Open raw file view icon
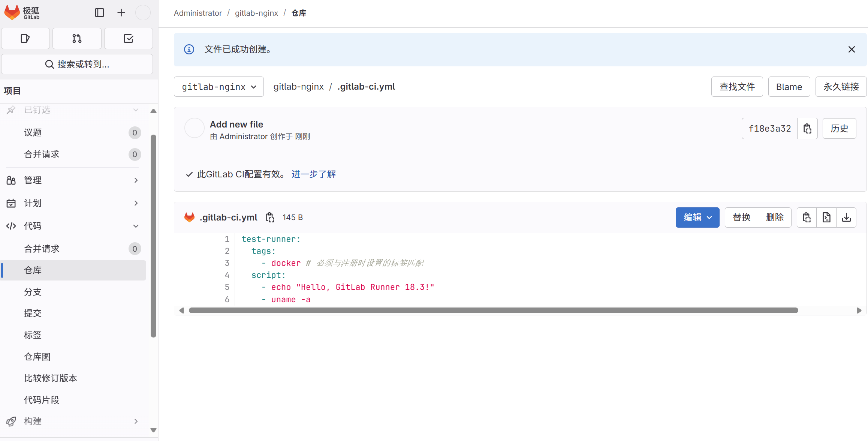The height and width of the screenshot is (441, 868). coord(826,217)
